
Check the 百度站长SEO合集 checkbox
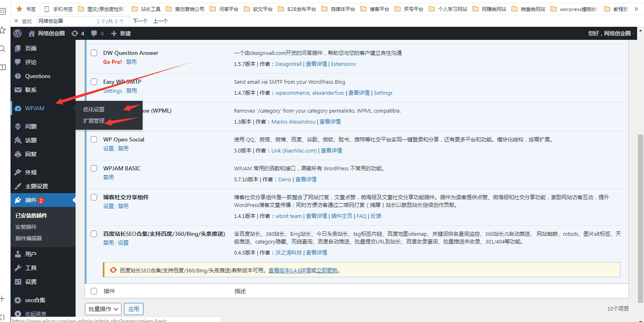click(x=94, y=234)
